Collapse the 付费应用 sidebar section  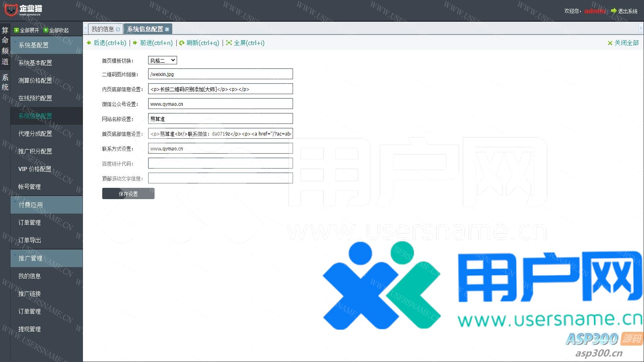46,205
